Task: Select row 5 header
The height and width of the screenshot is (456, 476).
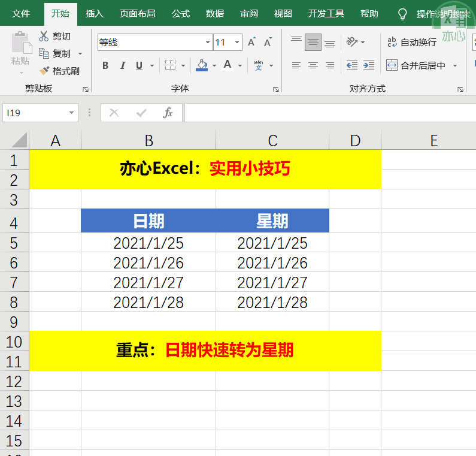Action: point(14,243)
